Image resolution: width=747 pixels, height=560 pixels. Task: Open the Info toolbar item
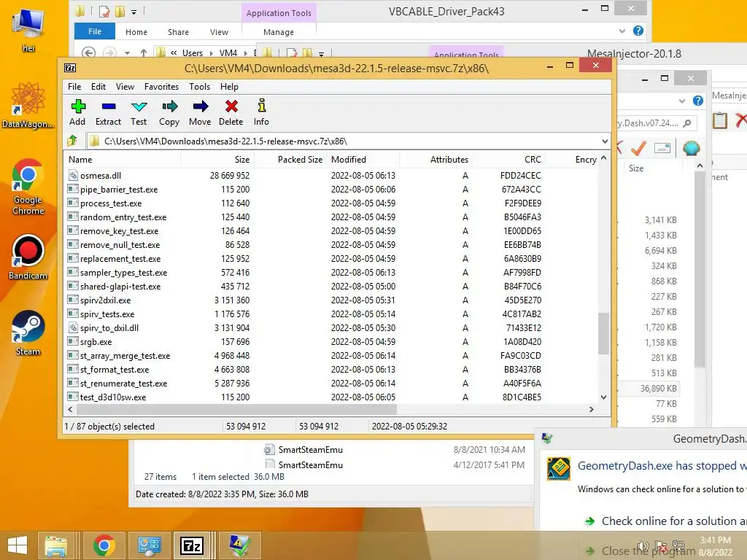(x=261, y=112)
